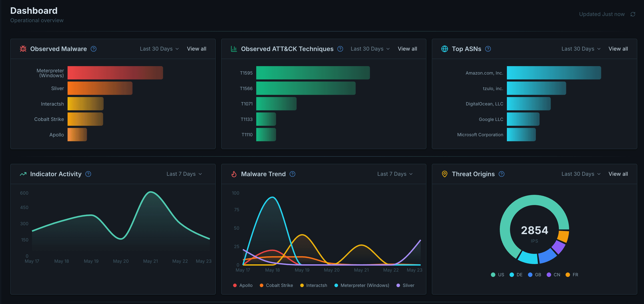
Task: Click the bug icon for Observed Malware
Action: (23, 49)
